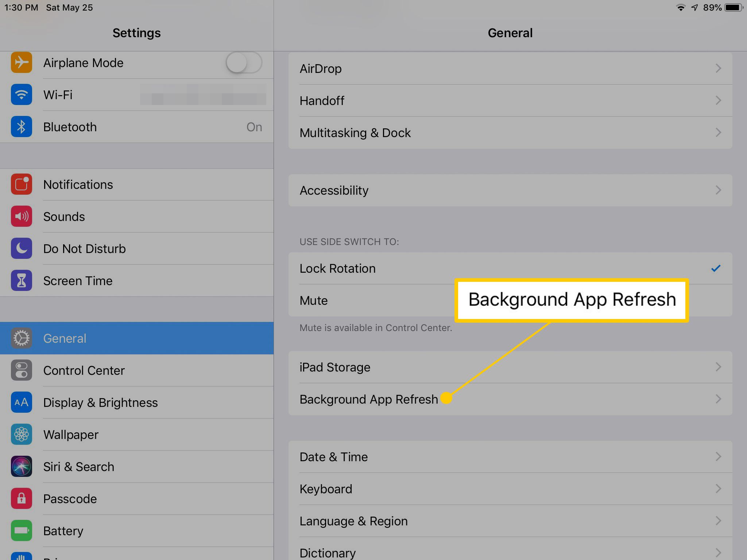The height and width of the screenshot is (560, 747).
Task: Open iPad Storage via its chevron
Action: [718, 367]
